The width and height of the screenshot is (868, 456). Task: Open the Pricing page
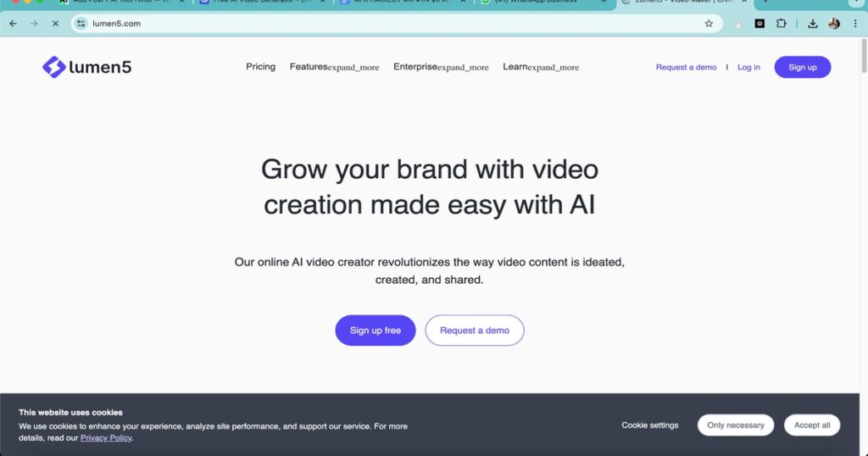(x=261, y=66)
